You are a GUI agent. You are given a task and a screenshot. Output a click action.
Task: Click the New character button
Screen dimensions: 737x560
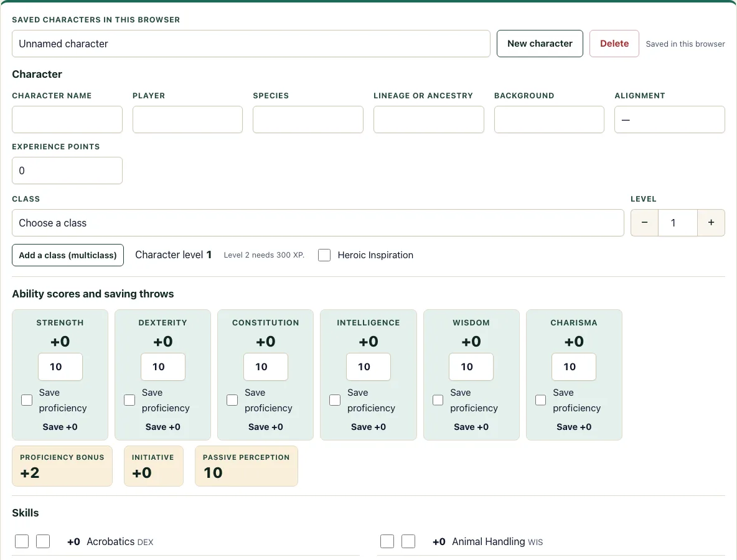540,44
